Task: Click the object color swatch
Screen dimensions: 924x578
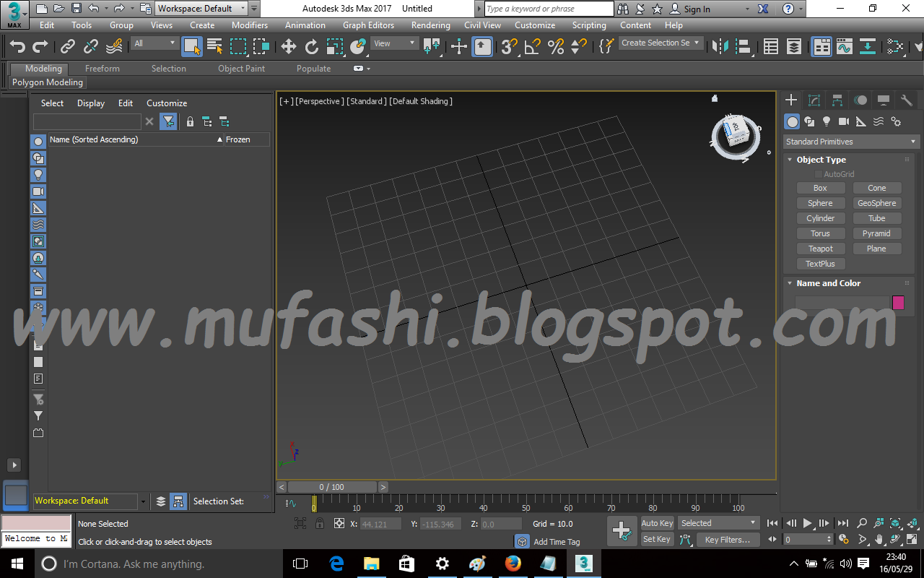Action: 899,303
